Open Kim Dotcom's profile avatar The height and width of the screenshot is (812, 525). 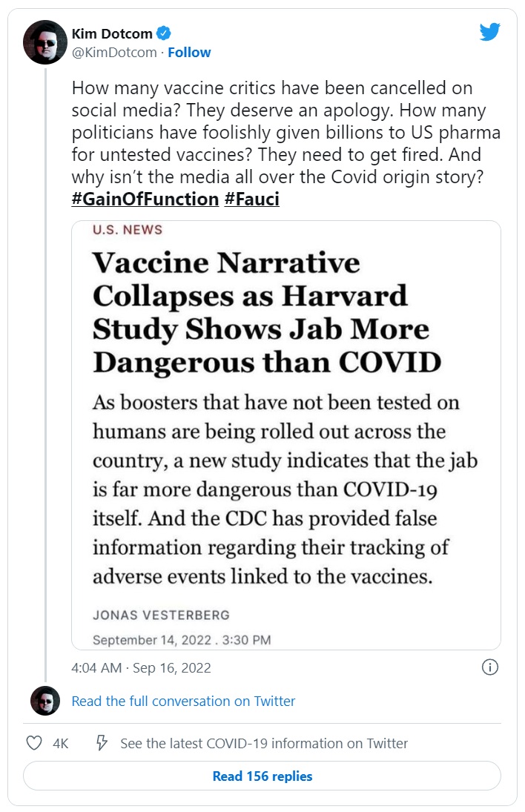click(46, 43)
